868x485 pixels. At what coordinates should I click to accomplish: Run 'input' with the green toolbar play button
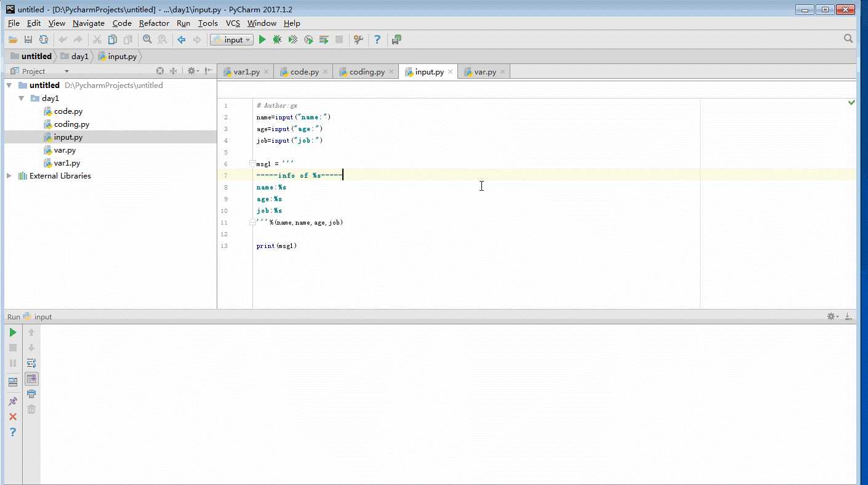(x=262, y=39)
